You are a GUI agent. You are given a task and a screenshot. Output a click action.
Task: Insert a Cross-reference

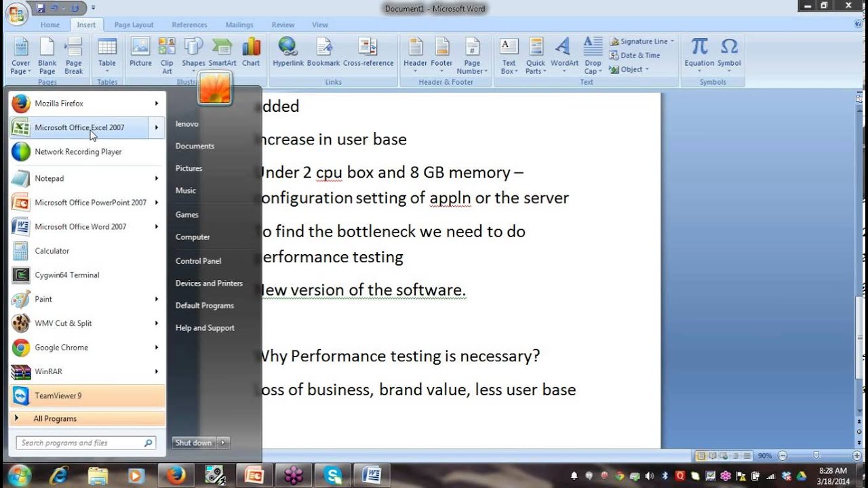pos(368,52)
